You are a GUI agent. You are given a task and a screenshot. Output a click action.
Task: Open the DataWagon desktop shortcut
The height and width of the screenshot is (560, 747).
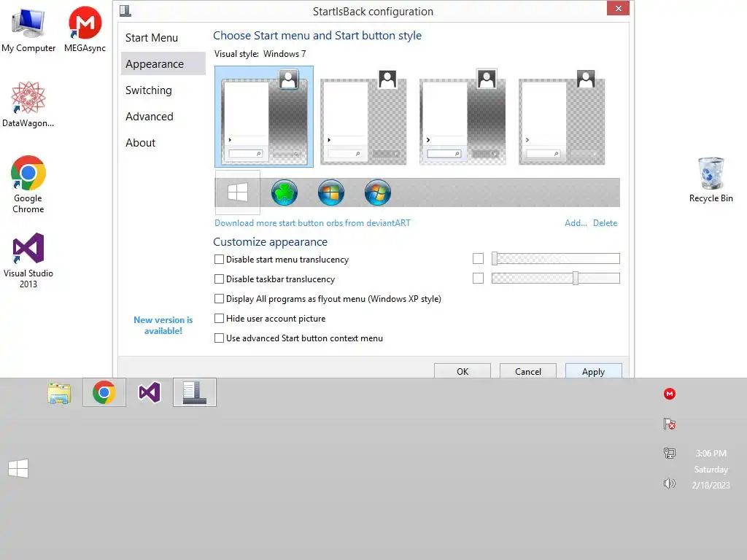(x=28, y=104)
